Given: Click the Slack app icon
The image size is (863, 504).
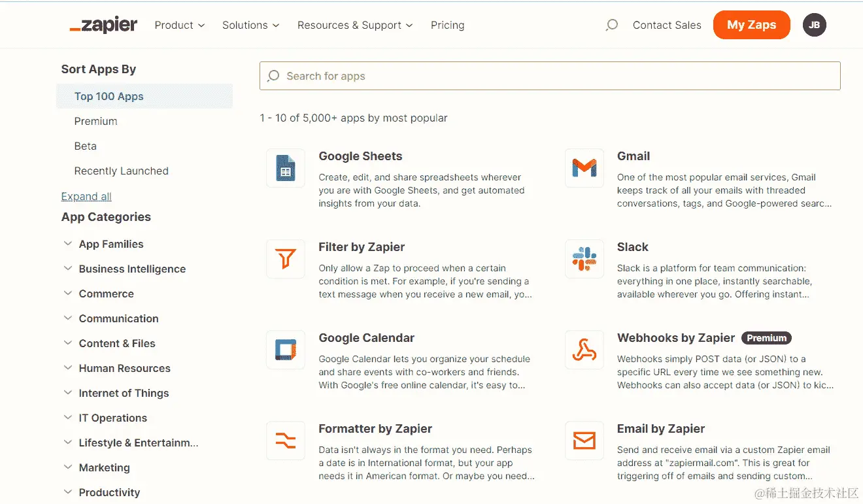Looking at the screenshot, I should point(584,260).
